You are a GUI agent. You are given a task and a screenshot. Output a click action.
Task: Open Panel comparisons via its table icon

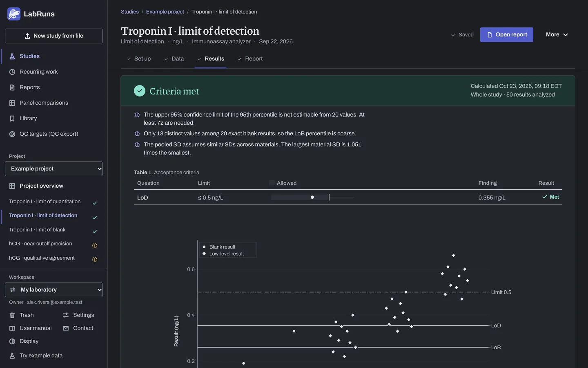click(12, 103)
